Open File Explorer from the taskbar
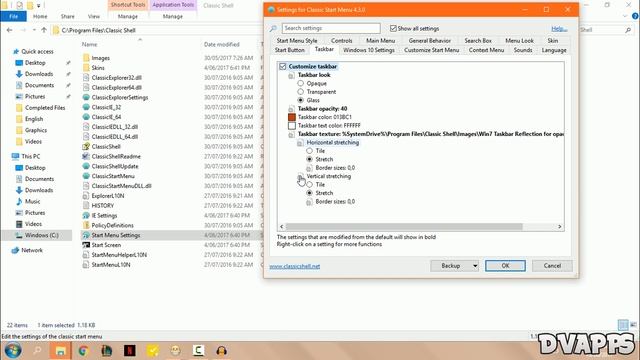This screenshot has width=640, height=360. pyautogui.click(x=60, y=351)
